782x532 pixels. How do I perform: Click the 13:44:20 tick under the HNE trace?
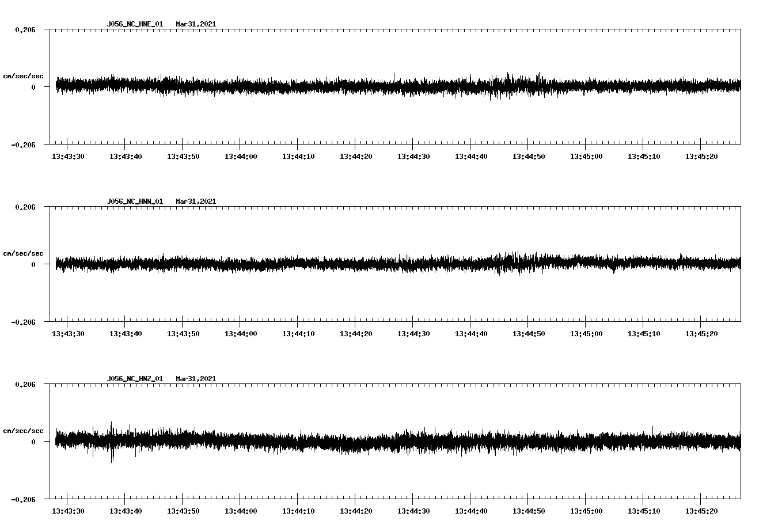coord(357,155)
